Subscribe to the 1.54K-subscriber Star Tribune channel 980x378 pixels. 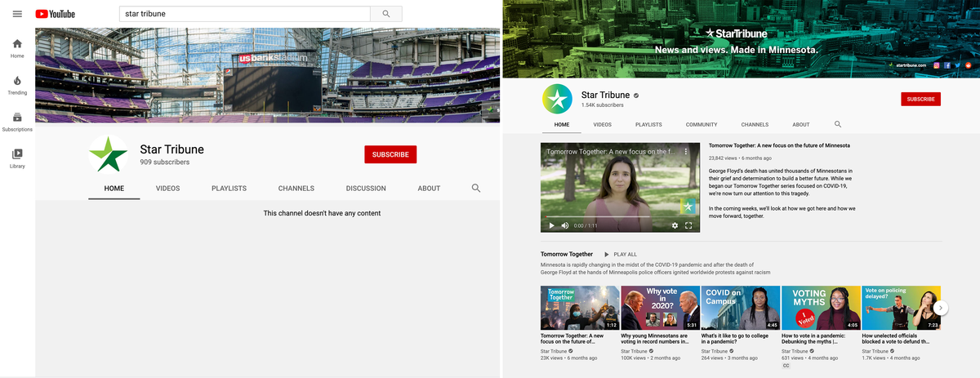(920, 99)
